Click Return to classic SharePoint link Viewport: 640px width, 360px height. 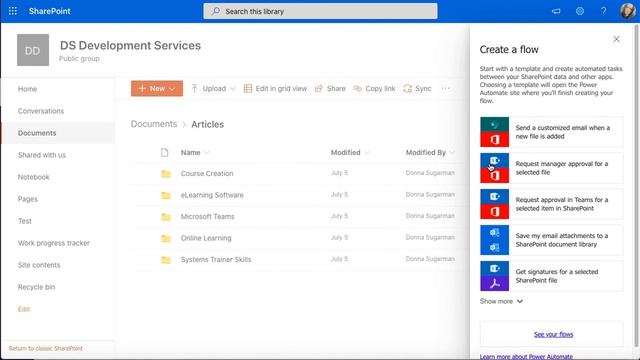46,349
